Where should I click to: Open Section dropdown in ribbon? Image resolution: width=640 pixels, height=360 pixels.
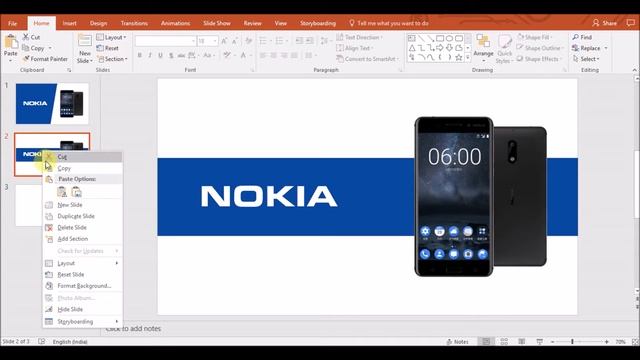point(112,59)
